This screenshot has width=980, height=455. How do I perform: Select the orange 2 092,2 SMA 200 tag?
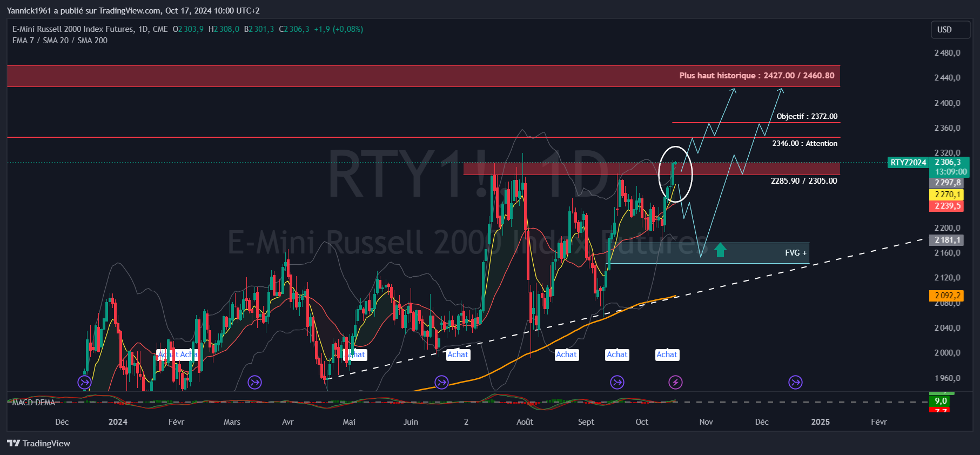click(948, 296)
